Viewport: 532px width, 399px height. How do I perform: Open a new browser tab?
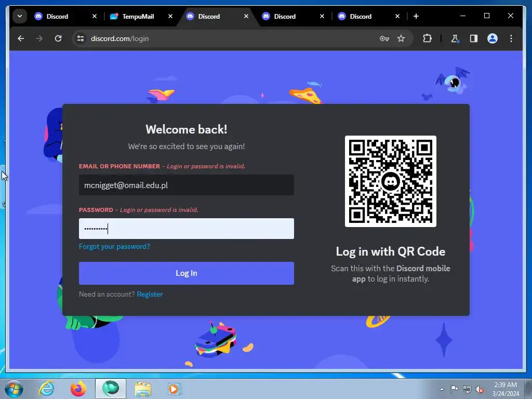tap(416, 16)
